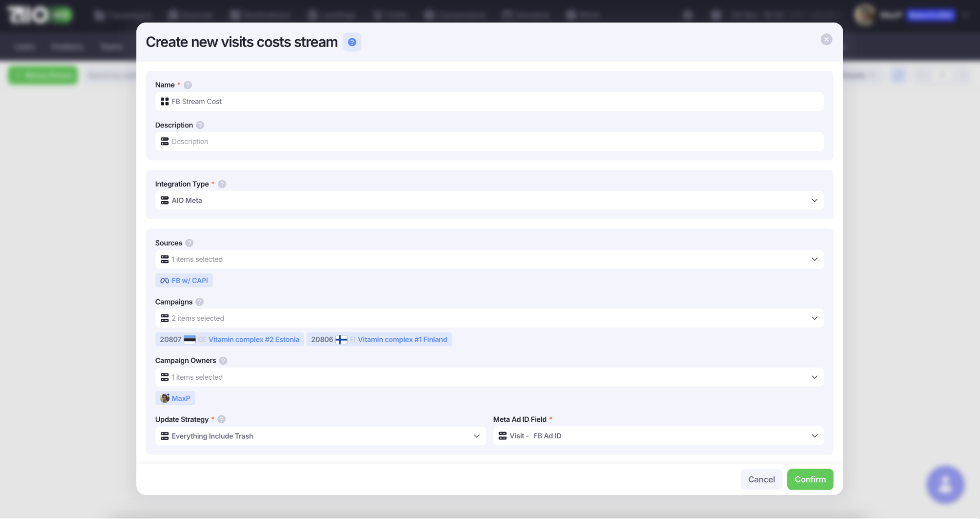Click the Campaigns help icon
Viewport: 980px width, 519px height.
tap(200, 302)
